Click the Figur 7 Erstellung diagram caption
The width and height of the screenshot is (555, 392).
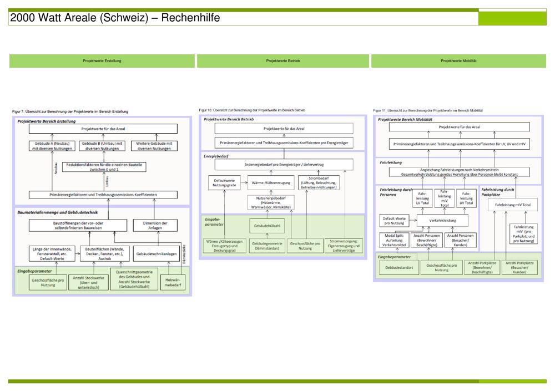pos(70,111)
